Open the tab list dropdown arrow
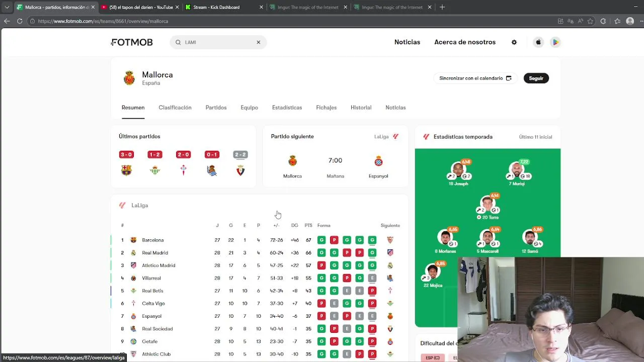 [x=7, y=7]
